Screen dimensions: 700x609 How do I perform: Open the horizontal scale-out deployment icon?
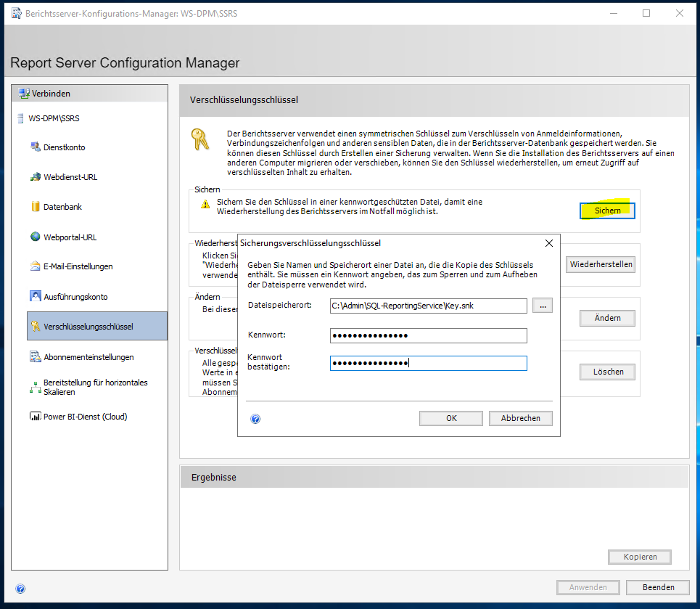coord(36,387)
